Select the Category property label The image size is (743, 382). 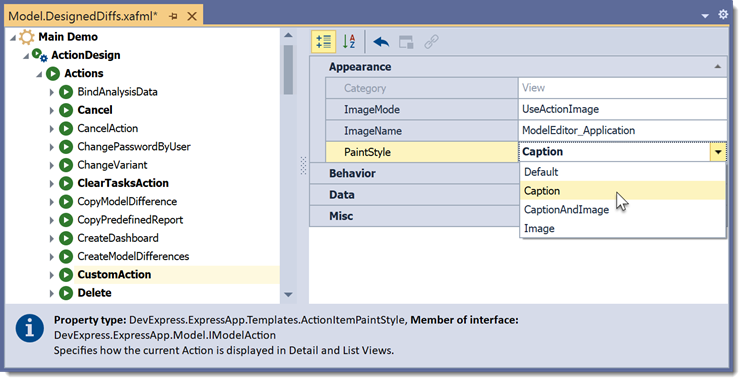point(365,88)
